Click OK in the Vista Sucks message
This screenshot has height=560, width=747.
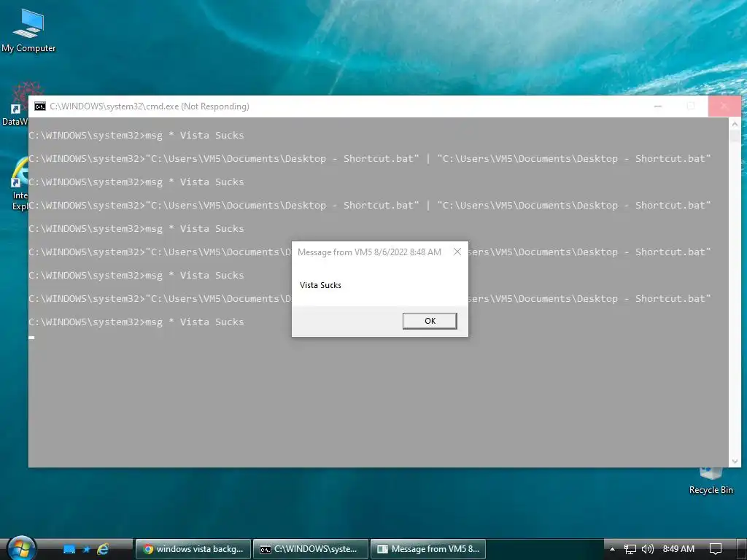[x=430, y=321]
